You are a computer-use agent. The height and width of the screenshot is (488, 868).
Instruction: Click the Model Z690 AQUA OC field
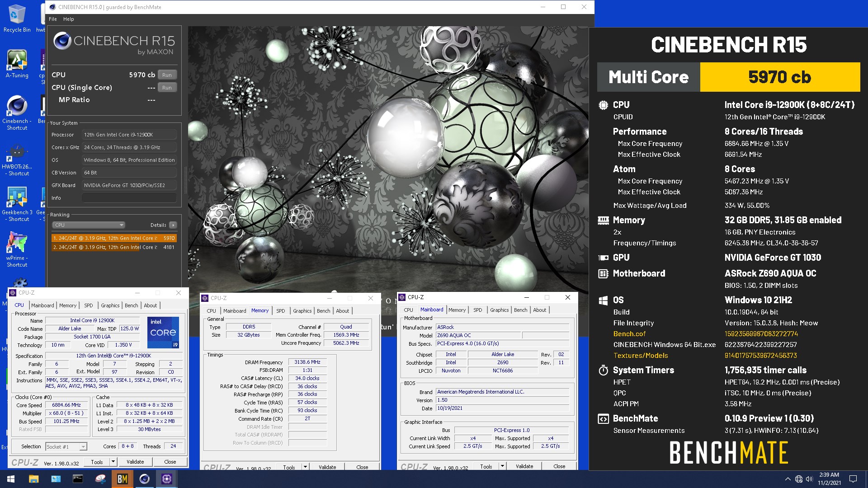click(478, 335)
